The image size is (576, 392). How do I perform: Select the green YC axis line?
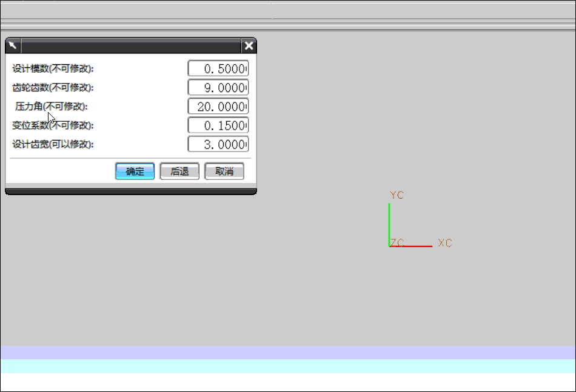click(389, 225)
